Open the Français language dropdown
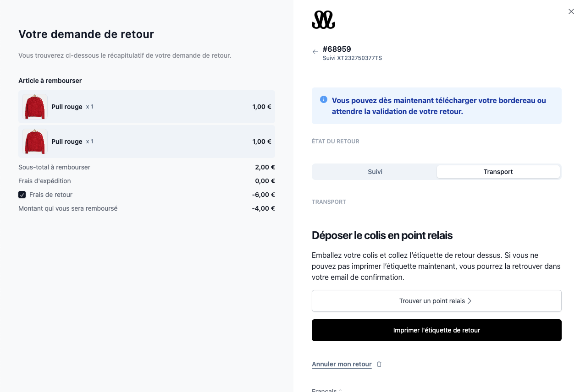This screenshot has width=580, height=392. pos(327,390)
